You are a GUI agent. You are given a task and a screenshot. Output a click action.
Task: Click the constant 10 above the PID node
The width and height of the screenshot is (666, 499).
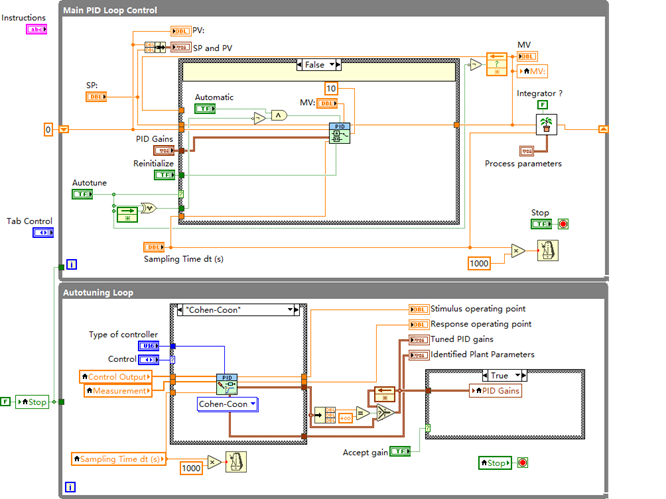coord(331,89)
